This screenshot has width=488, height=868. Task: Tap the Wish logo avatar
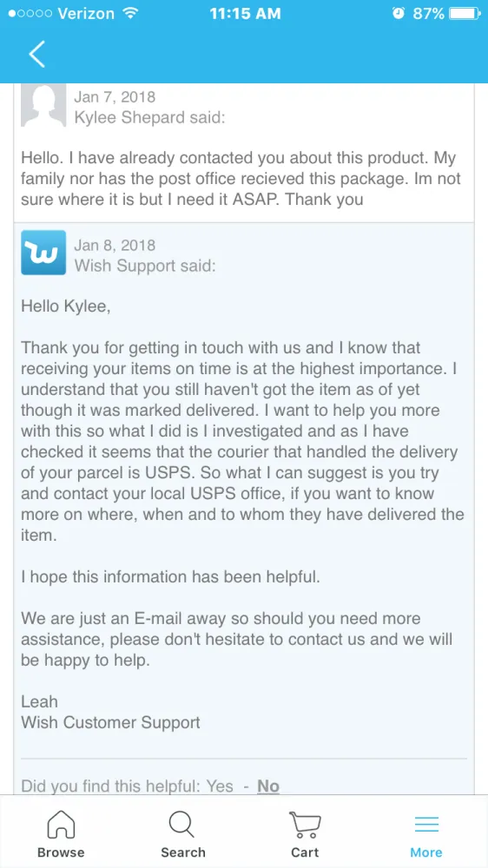(43, 253)
